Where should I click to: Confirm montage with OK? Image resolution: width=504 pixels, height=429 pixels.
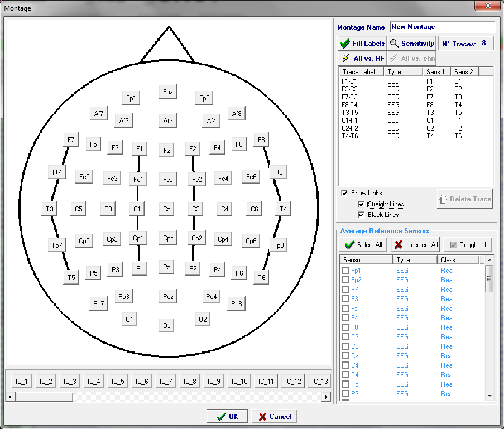click(x=227, y=417)
